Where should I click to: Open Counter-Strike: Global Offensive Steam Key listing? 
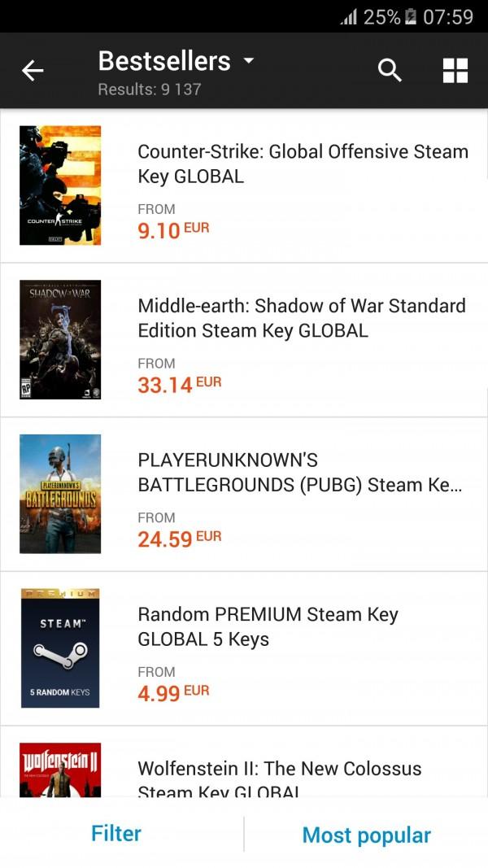pos(303,164)
